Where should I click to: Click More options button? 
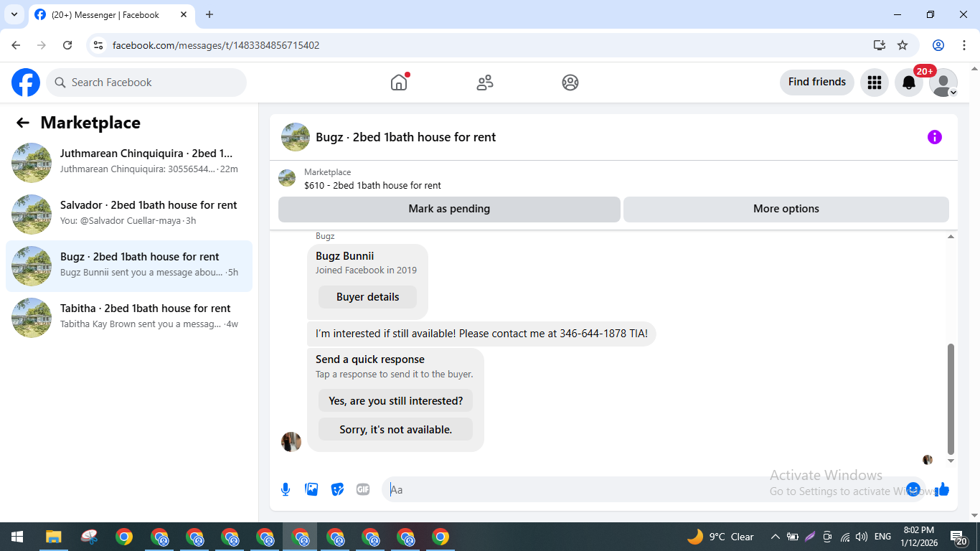786,209
